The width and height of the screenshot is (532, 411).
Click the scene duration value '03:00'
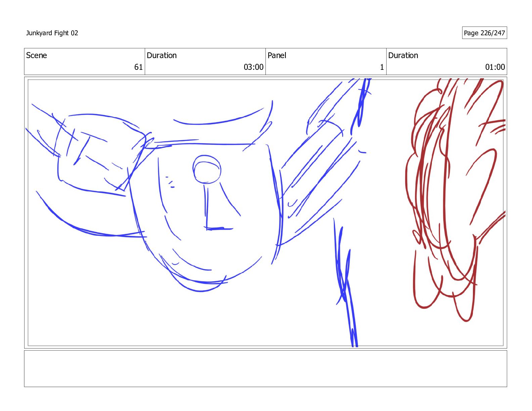pos(254,67)
